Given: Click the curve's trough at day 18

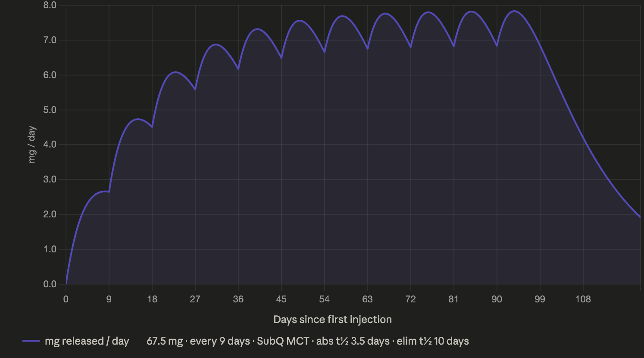Looking at the screenshot, I should (x=152, y=127).
